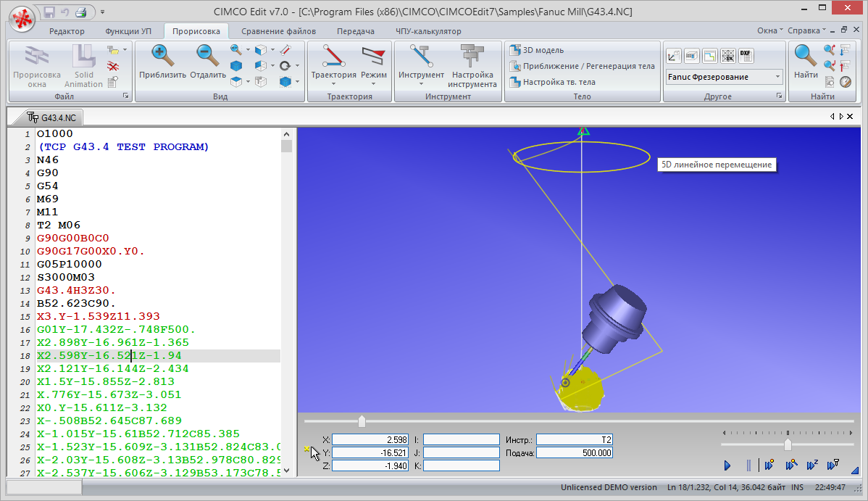Image resolution: width=868 pixels, height=501 pixels.
Task: Expand the Траектория dropdown arrow
Action: (x=333, y=84)
